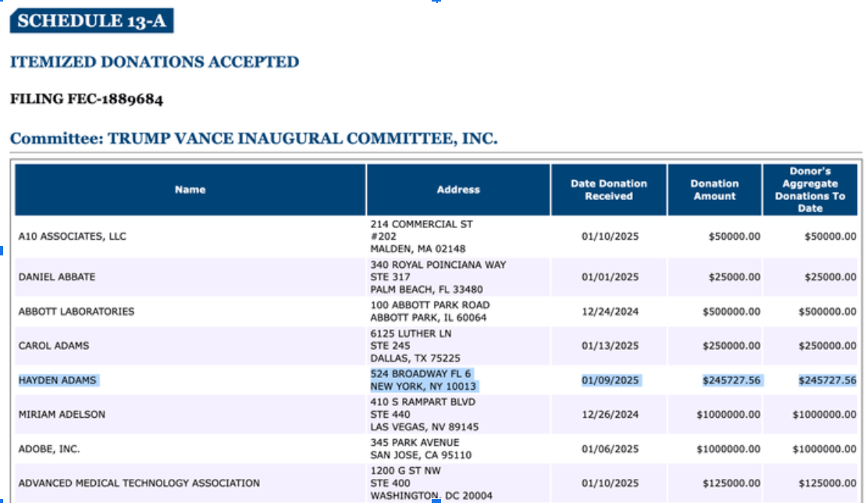The height and width of the screenshot is (503, 868).
Task: Select the Advanced Medical Technology Association name
Action: 139,483
